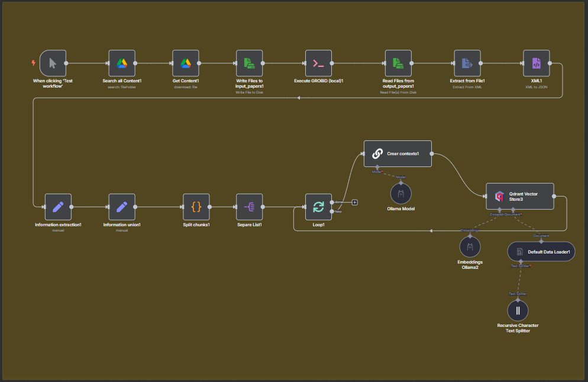Click the 'Information extraction1' label text

point(58,224)
